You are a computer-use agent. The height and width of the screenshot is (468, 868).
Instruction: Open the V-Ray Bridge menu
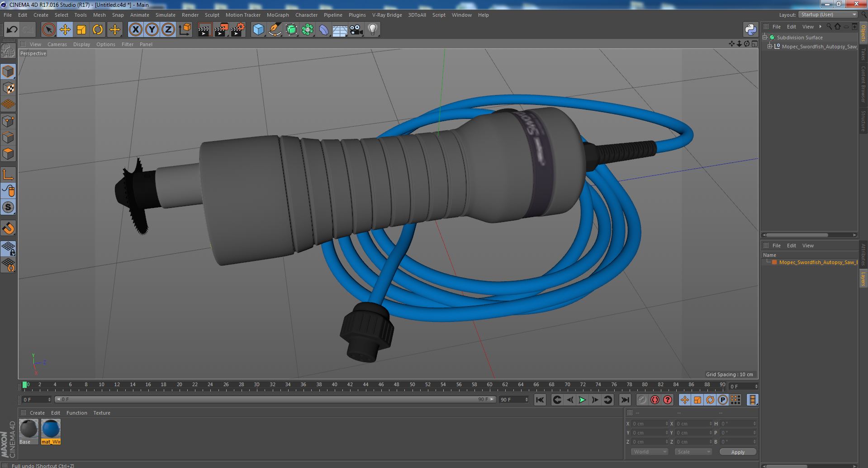387,15
